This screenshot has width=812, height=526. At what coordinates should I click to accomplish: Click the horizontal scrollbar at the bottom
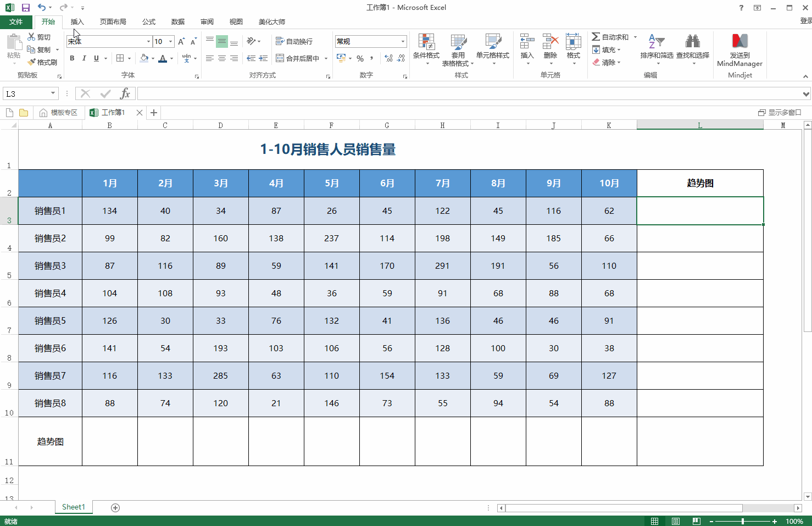tap(624, 508)
